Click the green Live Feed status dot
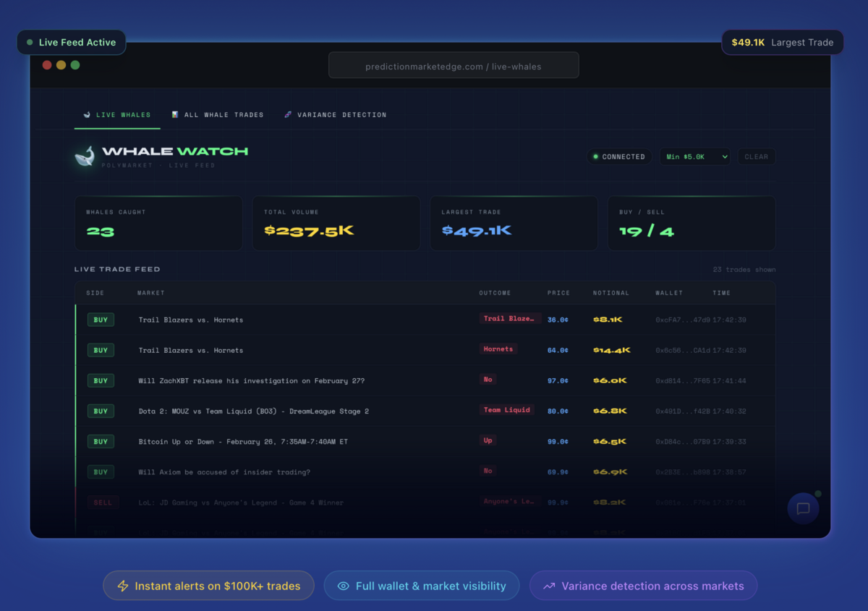Screen dimensions: 868x611 [30, 43]
